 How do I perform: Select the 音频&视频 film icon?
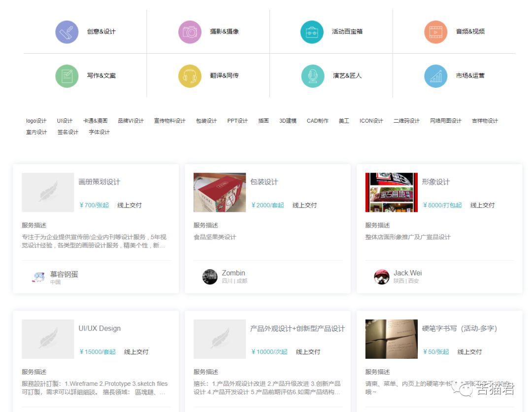[x=435, y=31]
